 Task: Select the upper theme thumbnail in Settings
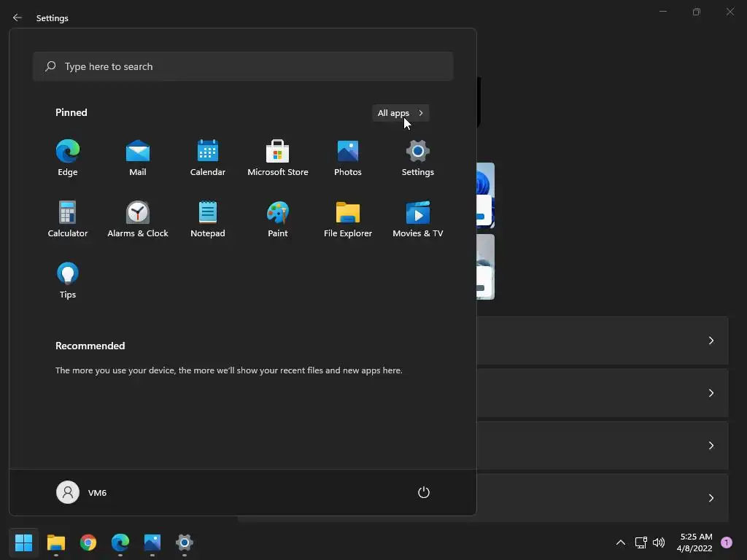[x=485, y=195]
